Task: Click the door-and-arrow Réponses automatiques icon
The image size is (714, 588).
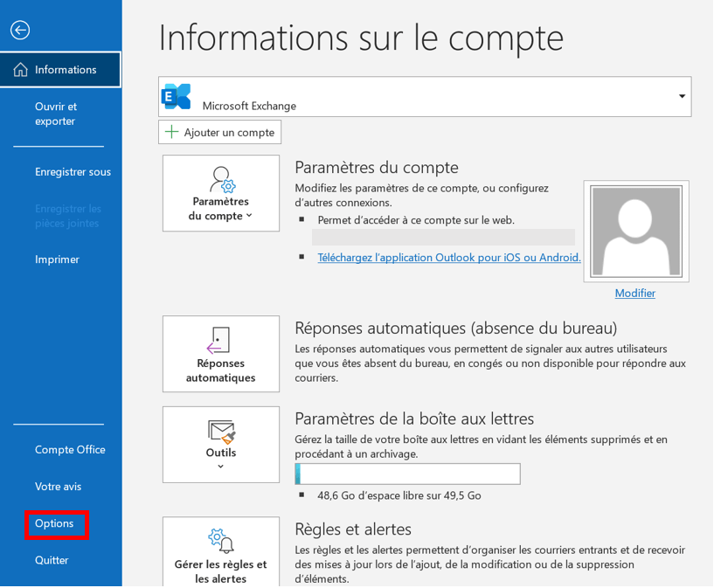Action: (218, 340)
